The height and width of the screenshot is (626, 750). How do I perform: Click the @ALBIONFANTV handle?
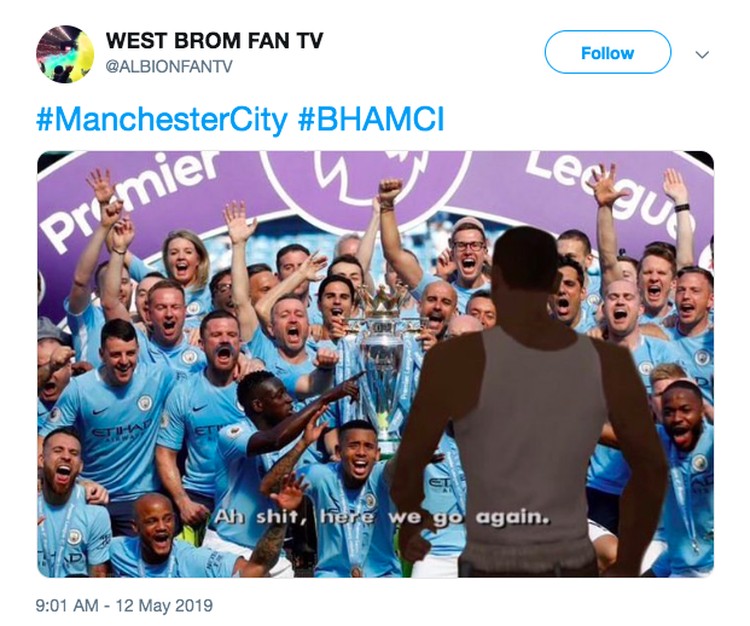click(x=169, y=66)
